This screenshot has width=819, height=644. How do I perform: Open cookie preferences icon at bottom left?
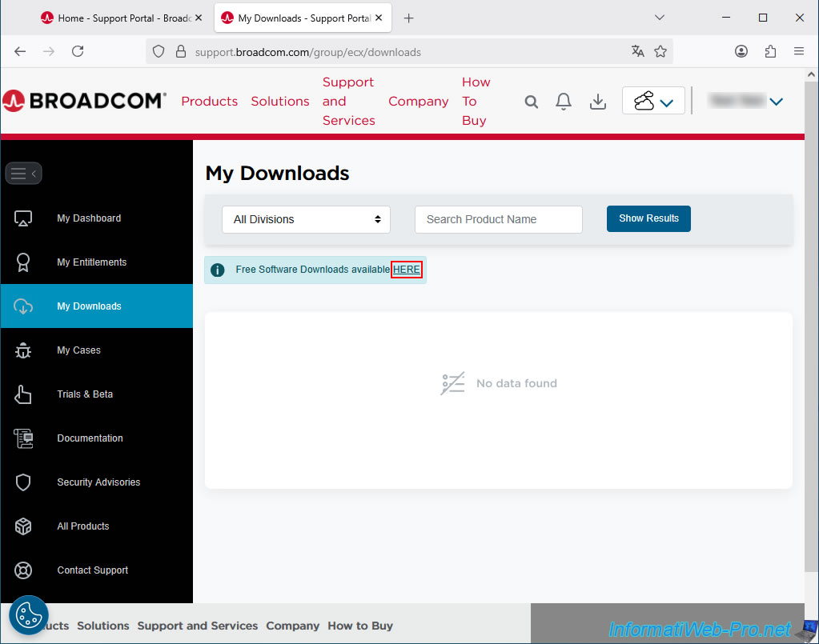[30, 616]
